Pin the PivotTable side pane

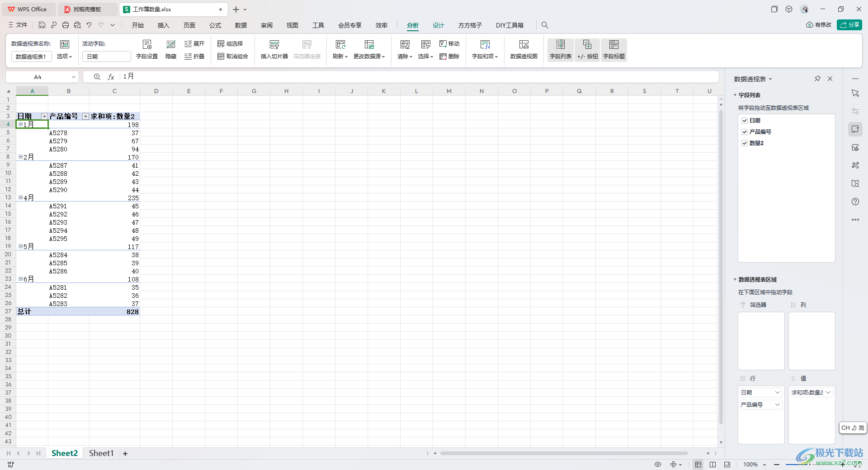[x=817, y=79]
